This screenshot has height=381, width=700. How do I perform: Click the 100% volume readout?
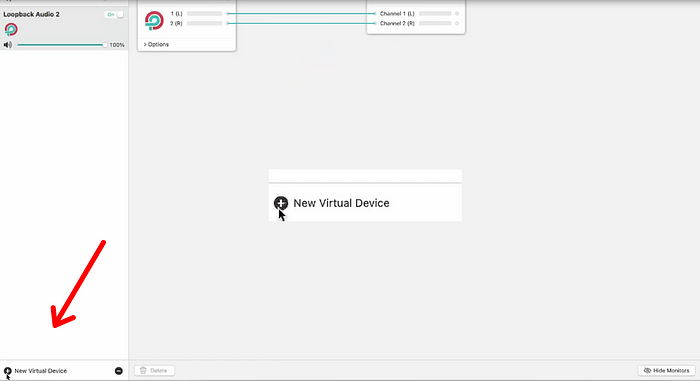[117, 45]
